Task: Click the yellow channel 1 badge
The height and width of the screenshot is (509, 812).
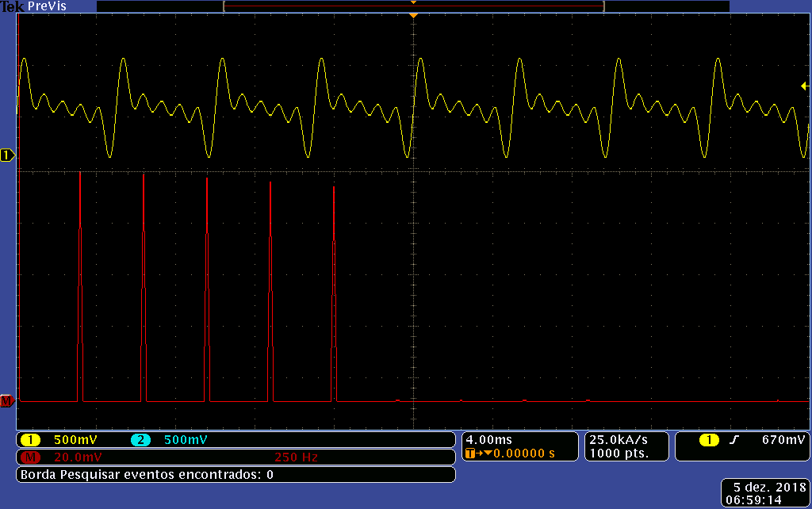Action: [30, 440]
